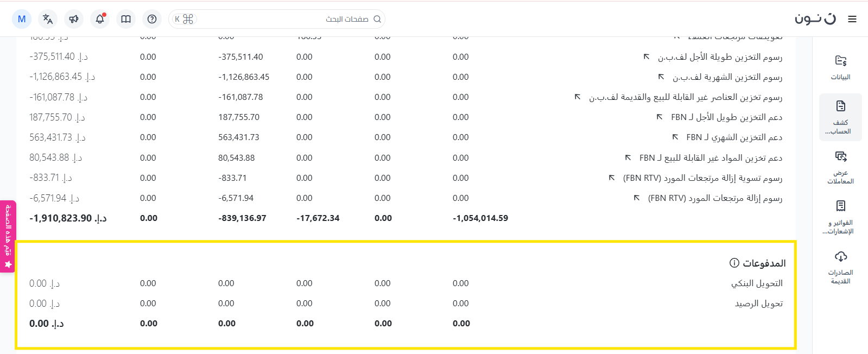
Task: Open الصادرات القديمة sidebar item
Action: click(840, 267)
